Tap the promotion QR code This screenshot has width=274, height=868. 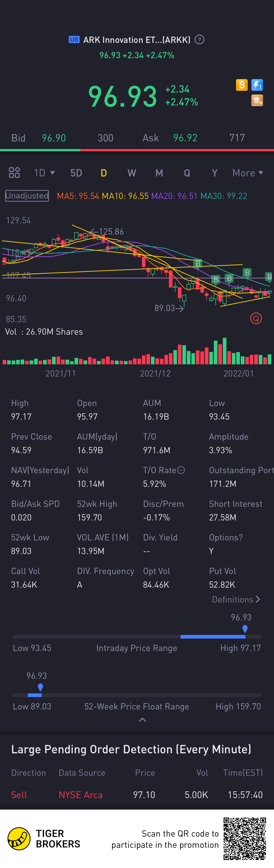245,838
